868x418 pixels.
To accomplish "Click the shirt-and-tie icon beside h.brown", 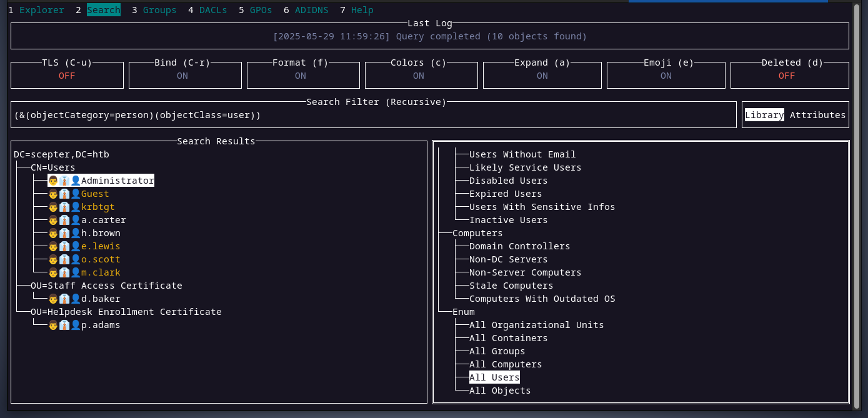I will pyautogui.click(x=64, y=232).
